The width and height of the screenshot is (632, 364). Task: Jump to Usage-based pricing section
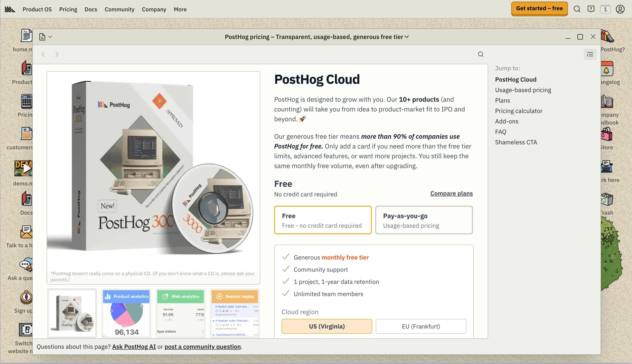pyautogui.click(x=523, y=90)
